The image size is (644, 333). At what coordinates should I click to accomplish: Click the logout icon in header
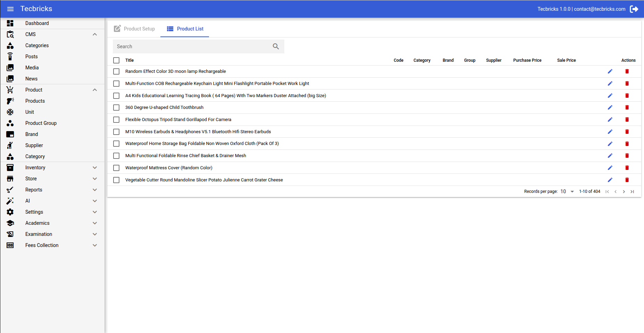(x=634, y=9)
